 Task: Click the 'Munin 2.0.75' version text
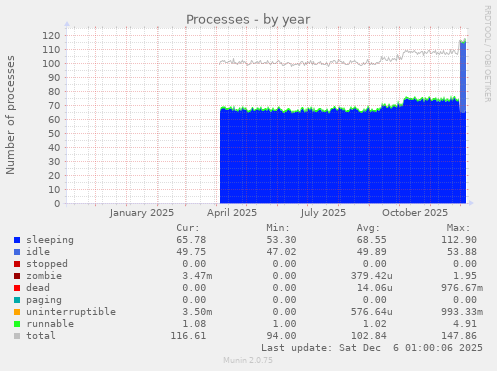248,360
